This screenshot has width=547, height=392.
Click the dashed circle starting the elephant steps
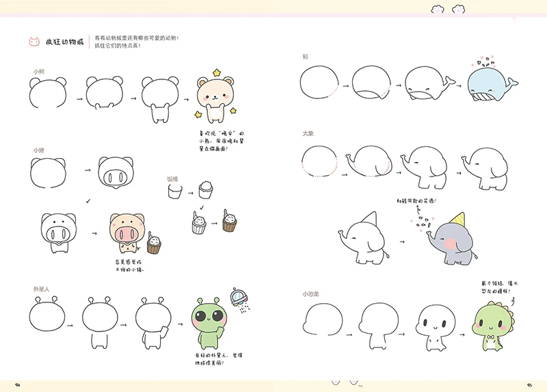[319, 161]
